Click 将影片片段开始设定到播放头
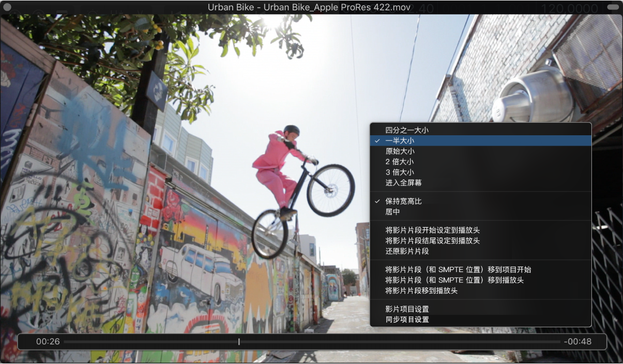The image size is (623, 364). (481, 230)
